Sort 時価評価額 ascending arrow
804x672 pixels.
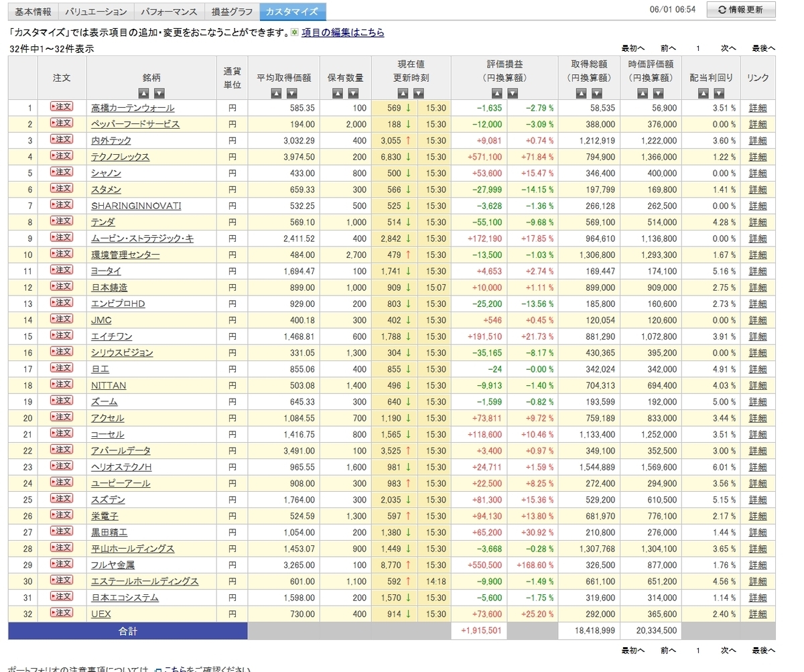643,94
